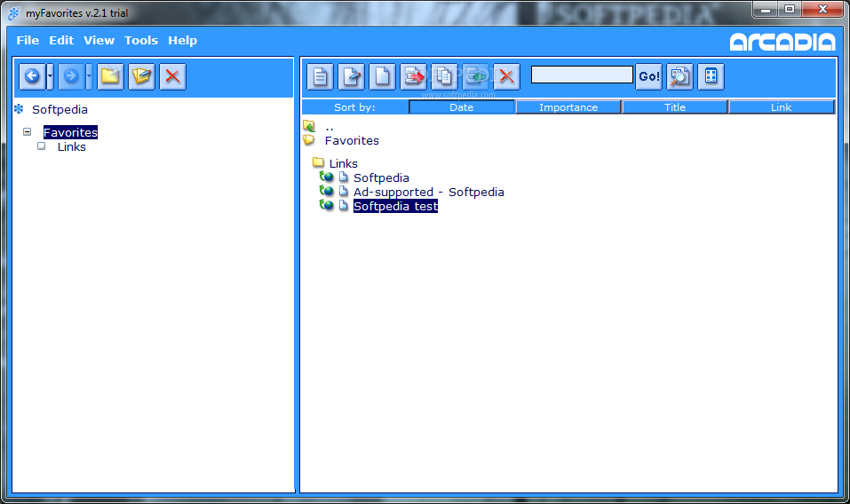Toggle the list layout view icon

711,76
